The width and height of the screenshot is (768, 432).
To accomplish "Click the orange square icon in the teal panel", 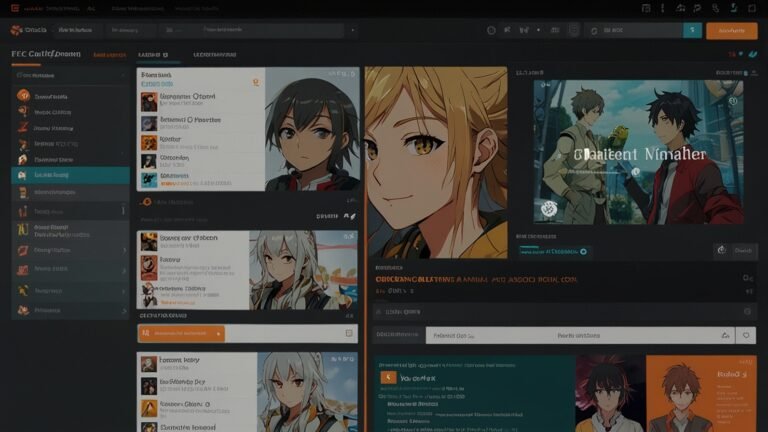I will [388, 377].
